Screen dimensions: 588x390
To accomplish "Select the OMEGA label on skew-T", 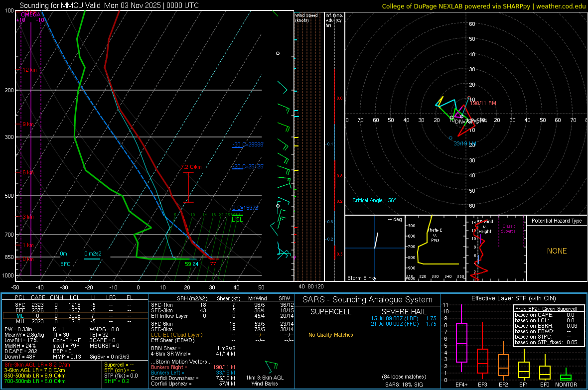I will [x=31, y=14].
